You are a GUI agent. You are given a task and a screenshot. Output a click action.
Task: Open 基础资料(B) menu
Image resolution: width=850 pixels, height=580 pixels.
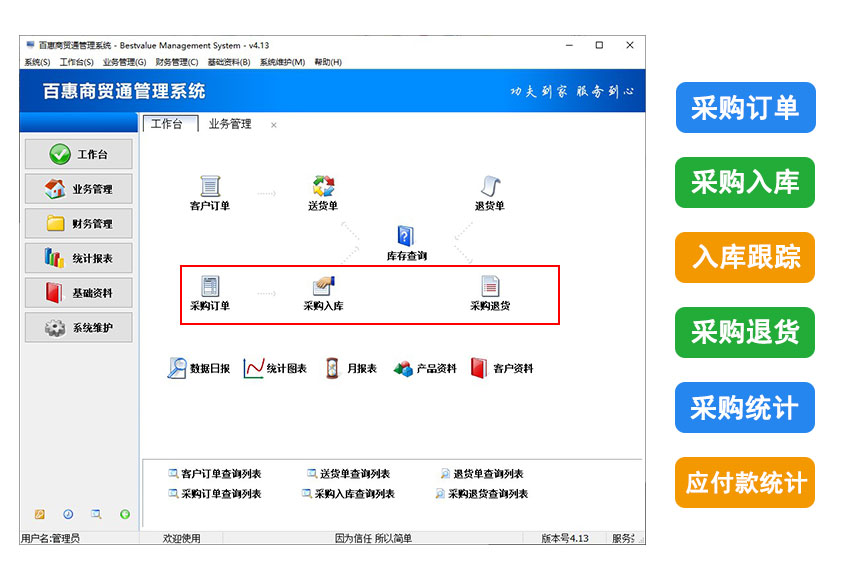229,62
